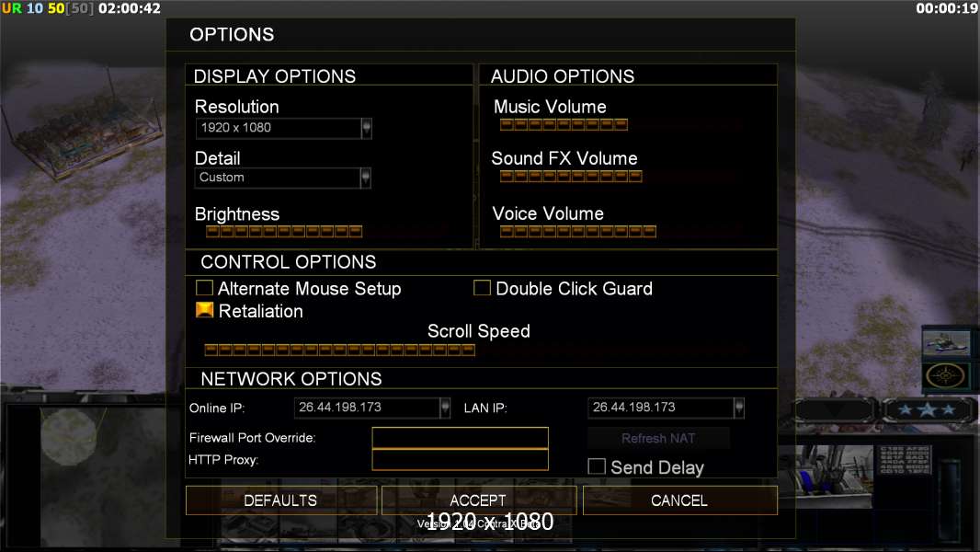
Task: Click the 02:00:42 game timer text
Action: (130, 8)
